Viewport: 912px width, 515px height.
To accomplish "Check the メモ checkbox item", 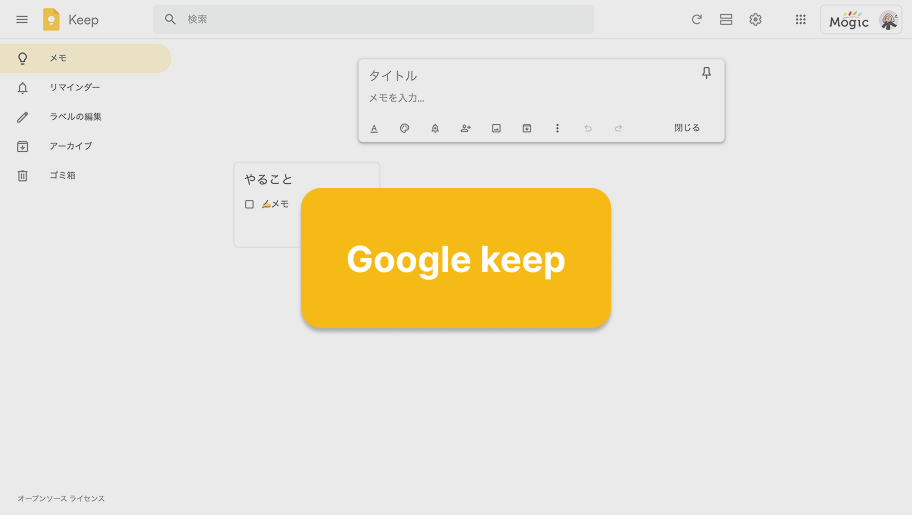I will 249,204.
